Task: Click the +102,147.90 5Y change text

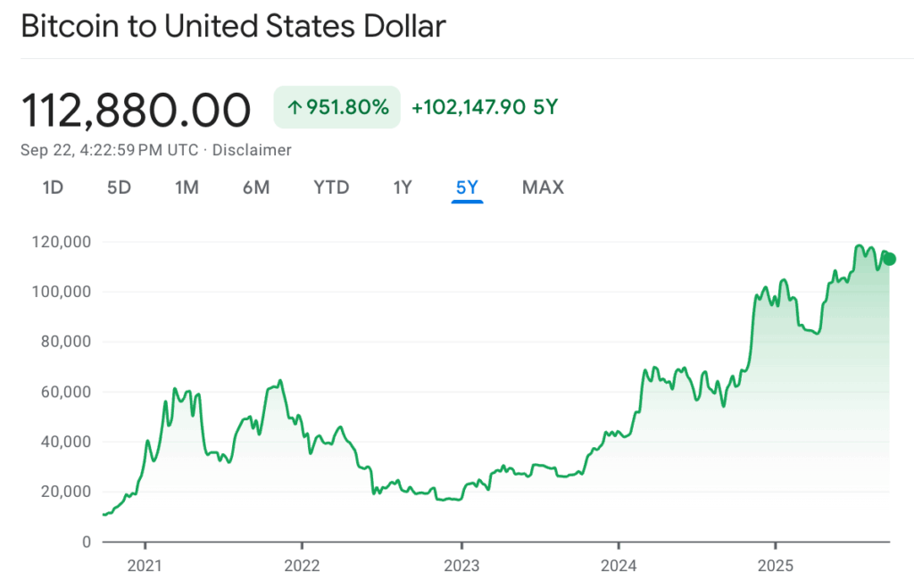Action: click(484, 108)
